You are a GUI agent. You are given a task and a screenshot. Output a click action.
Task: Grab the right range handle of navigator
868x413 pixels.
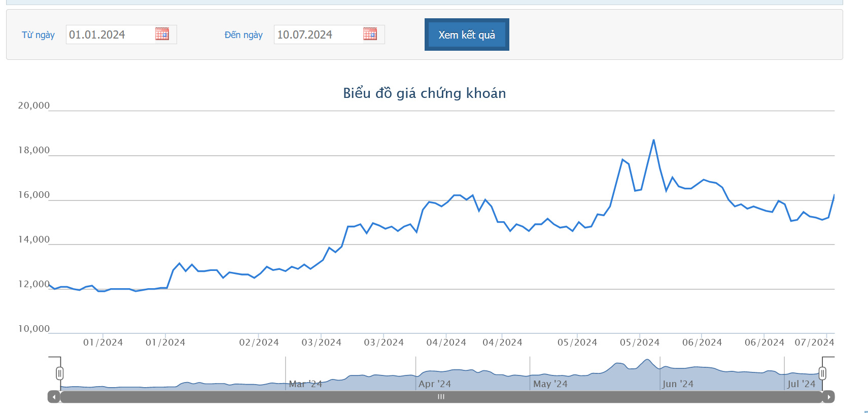tap(822, 374)
